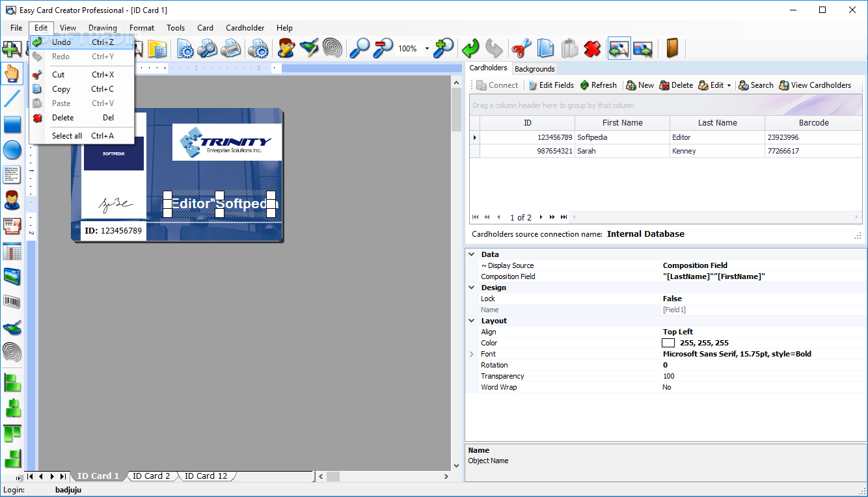Select the rectangle shape tool
Screen dimensions: 868x497
[x=12, y=124]
